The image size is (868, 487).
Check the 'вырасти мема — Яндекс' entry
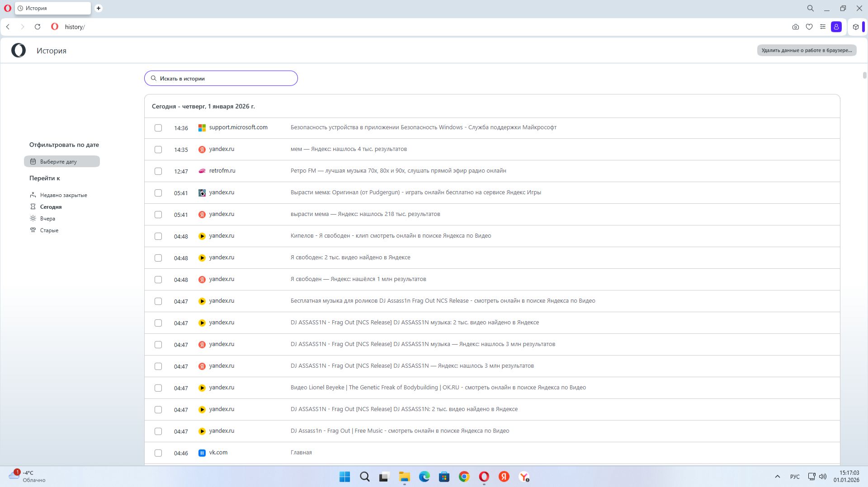pyautogui.click(x=158, y=215)
